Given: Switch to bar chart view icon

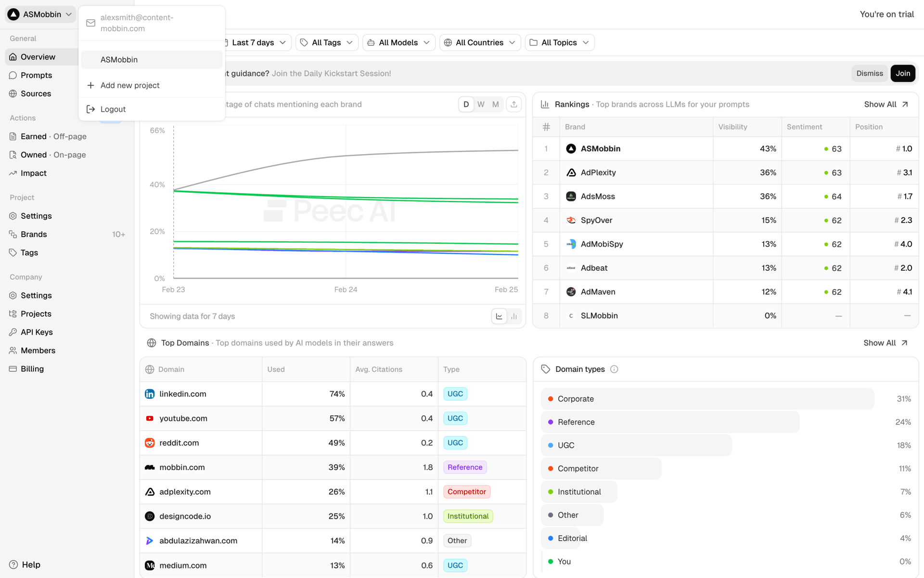Looking at the screenshot, I should pyautogui.click(x=514, y=316).
